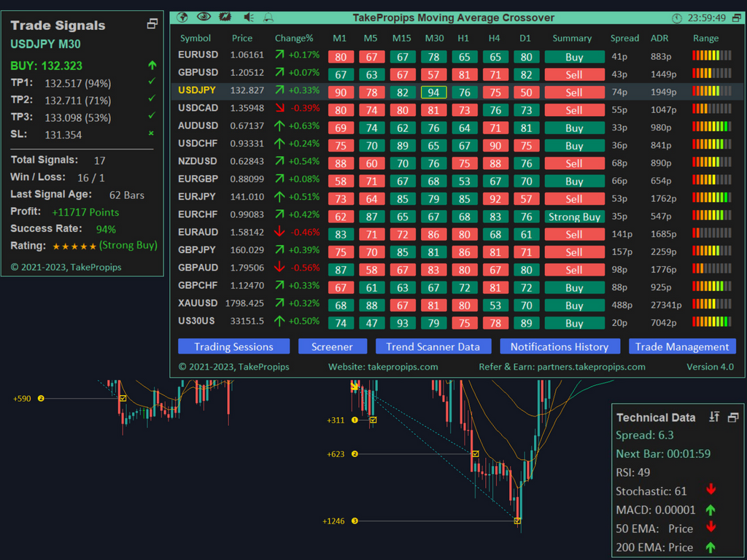The image size is (747, 560).
Task: Click the clock icon beside the timer
Action: 678,17
